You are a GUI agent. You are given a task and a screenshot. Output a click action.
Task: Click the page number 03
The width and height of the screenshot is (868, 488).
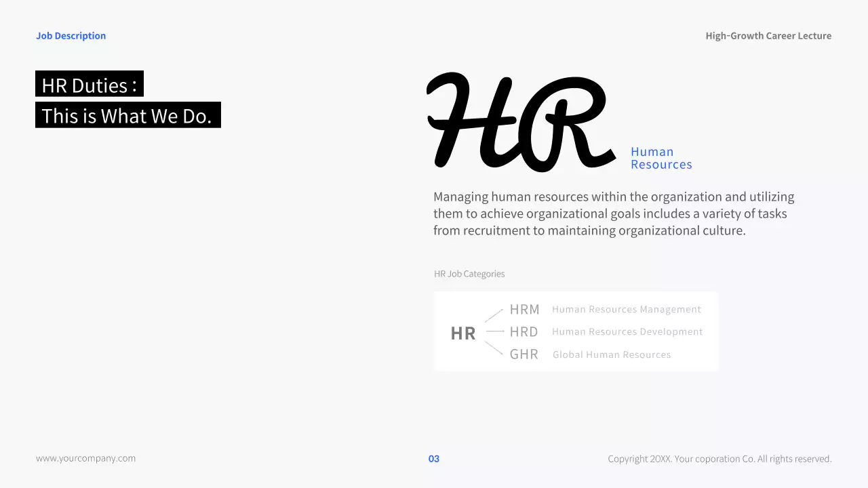[x=434, y=459]
